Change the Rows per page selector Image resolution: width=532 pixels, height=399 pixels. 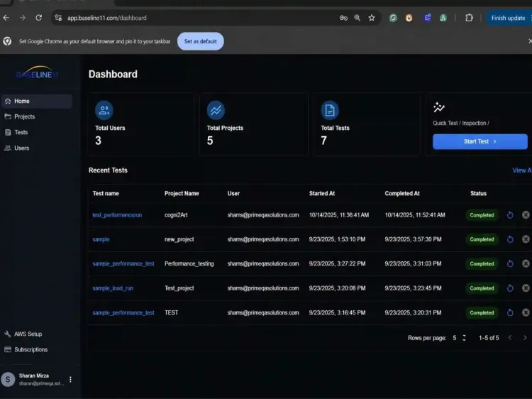pyautogui.click(x=460, y=338)
